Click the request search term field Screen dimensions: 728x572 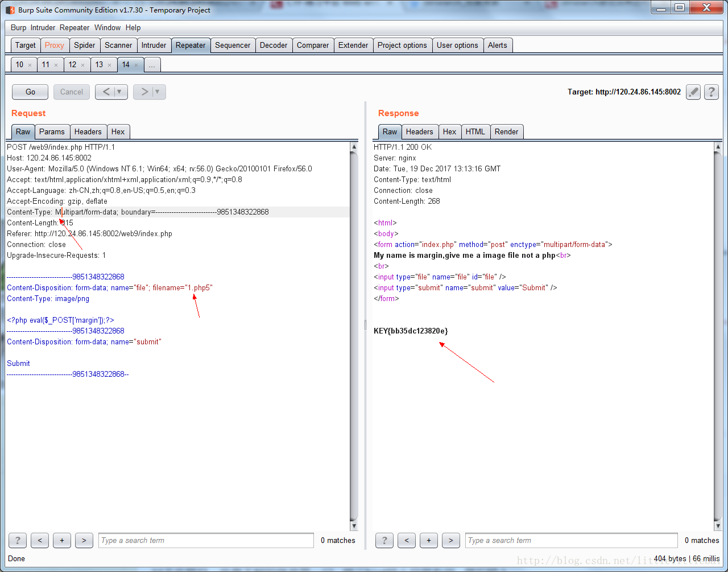(206, 540)
